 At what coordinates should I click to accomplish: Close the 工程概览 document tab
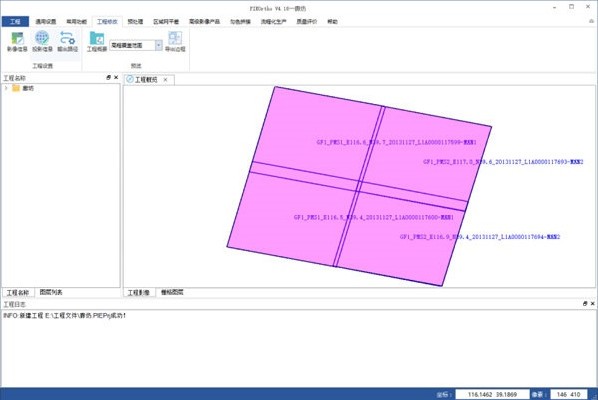tap(166, 80)
